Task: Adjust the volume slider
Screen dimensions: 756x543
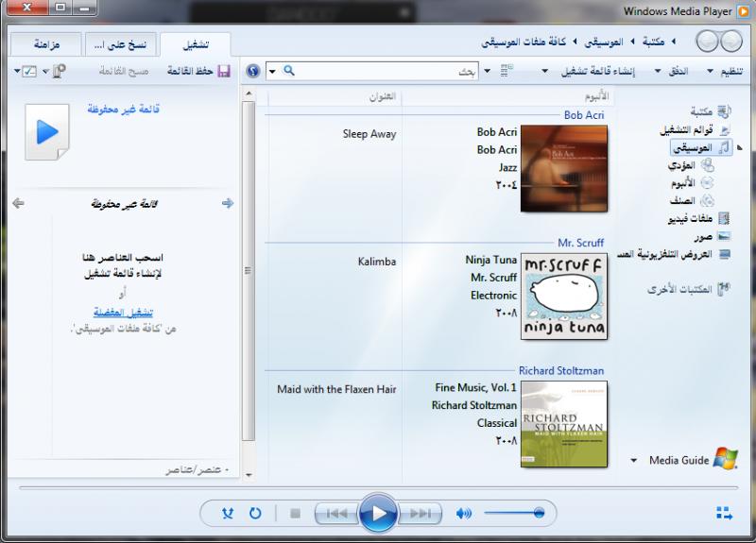Action: (514, 513)
